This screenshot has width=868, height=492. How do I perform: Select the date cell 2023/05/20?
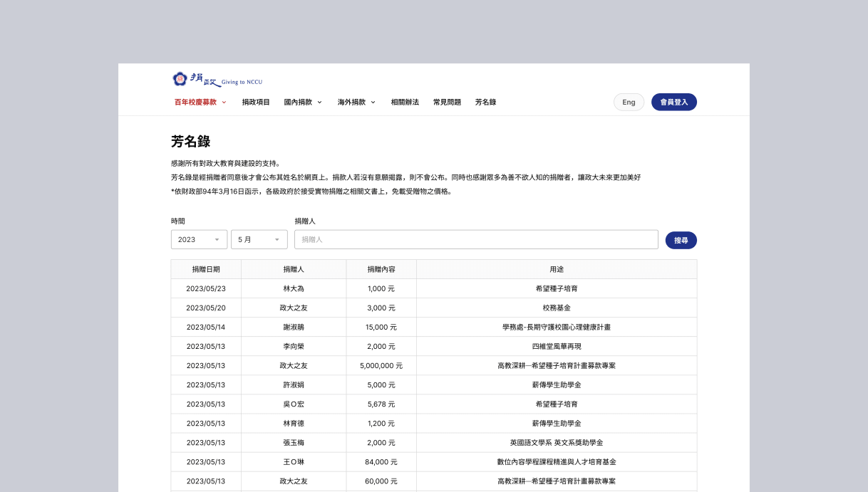click(x=206, y=308)
